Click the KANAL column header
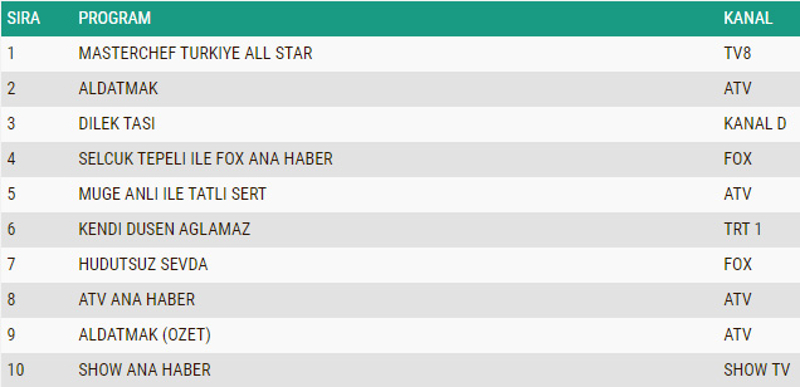Image resolution: width=800 pixels, height=387 pixels. pos(748,18)
